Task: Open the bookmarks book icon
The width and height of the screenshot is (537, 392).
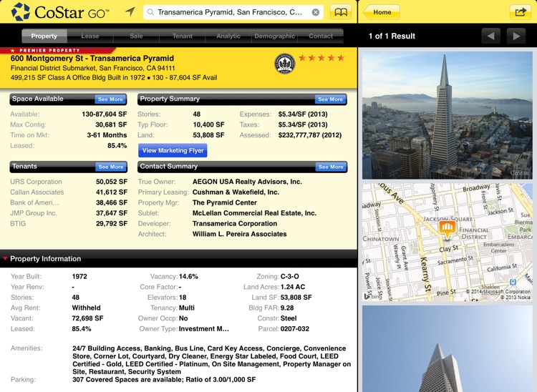Action: tap(341, 12)
